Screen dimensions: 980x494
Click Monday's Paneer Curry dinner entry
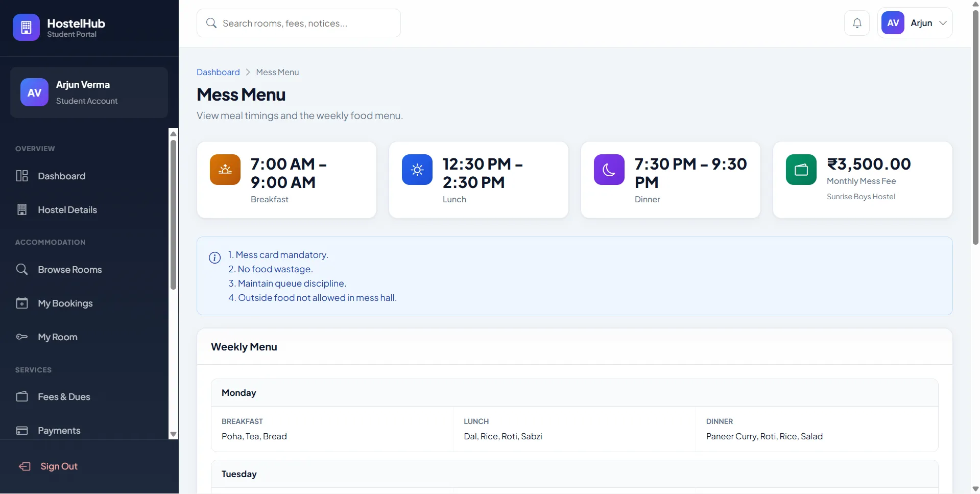[x=764, y=436]
